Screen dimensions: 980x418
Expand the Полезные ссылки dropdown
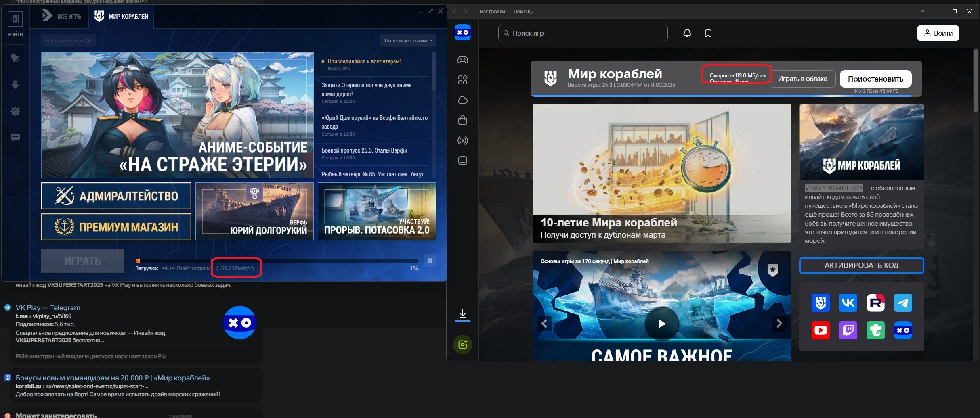(x=408, y=40)
